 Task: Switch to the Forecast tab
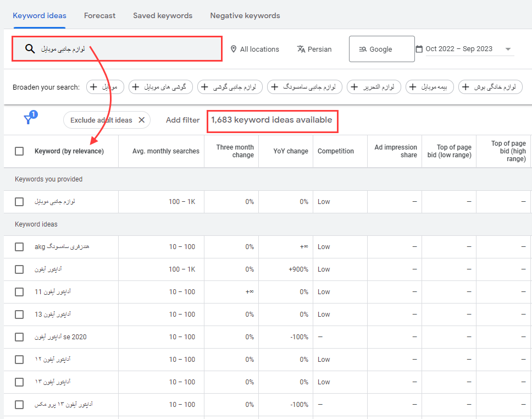[99, 15]
